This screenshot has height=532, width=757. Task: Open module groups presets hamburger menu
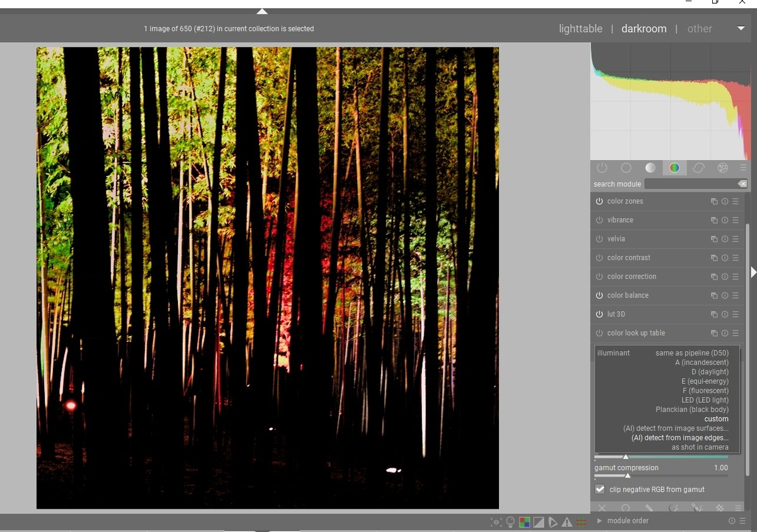pyautogui.click(x=743, y=168)
